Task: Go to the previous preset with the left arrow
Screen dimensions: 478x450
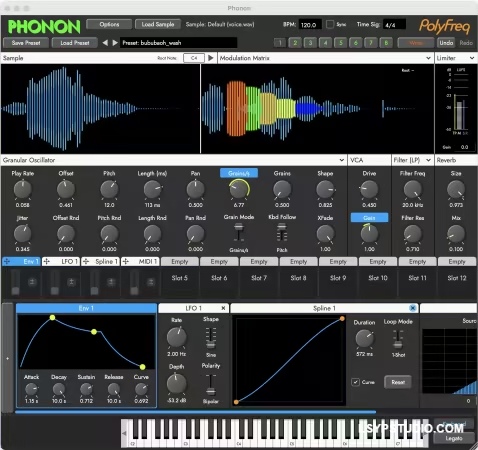Action: (105, 43)
